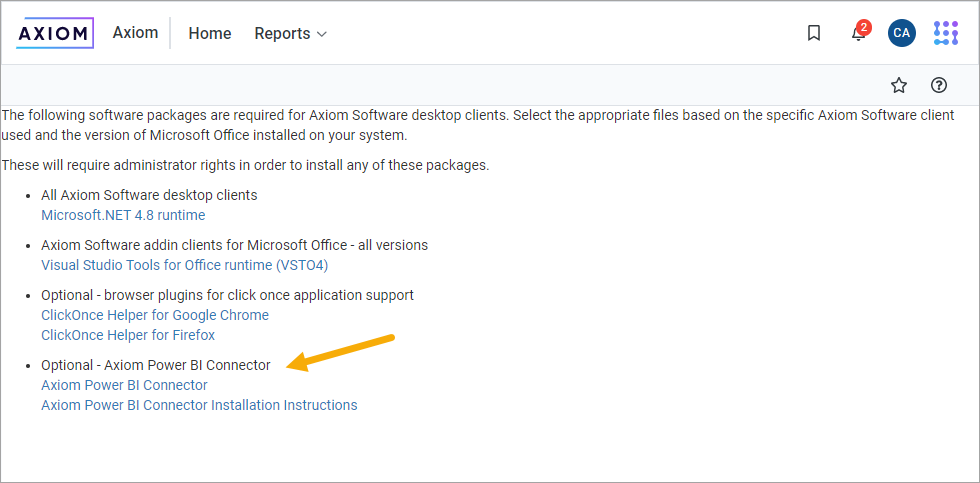Click the red notification count badge

click(864, 27)
